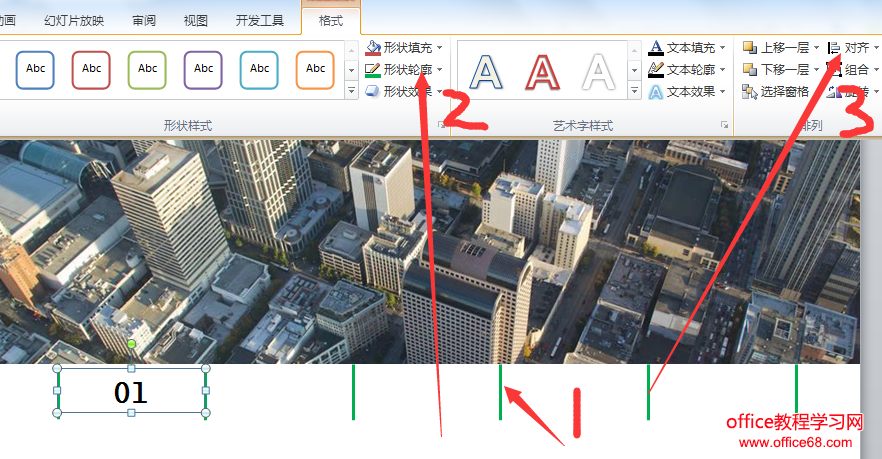
Task: Open the 形状轮廓 dropdown arrow
Action: point(439,70)
